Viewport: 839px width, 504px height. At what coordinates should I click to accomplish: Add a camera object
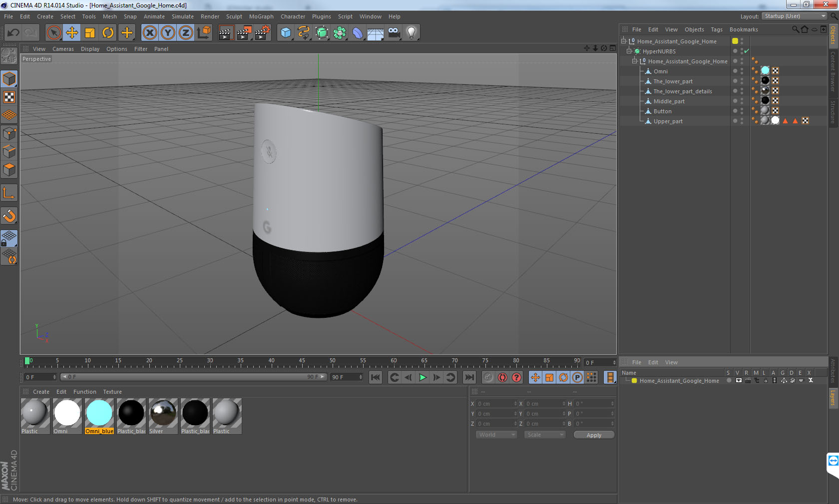(x=394, y=33)
